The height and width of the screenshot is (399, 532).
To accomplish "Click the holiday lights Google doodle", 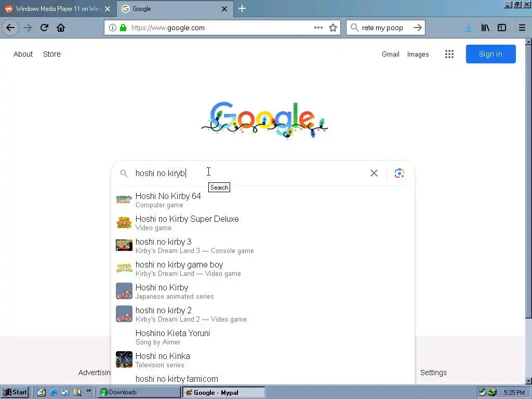I will (264, 120).
